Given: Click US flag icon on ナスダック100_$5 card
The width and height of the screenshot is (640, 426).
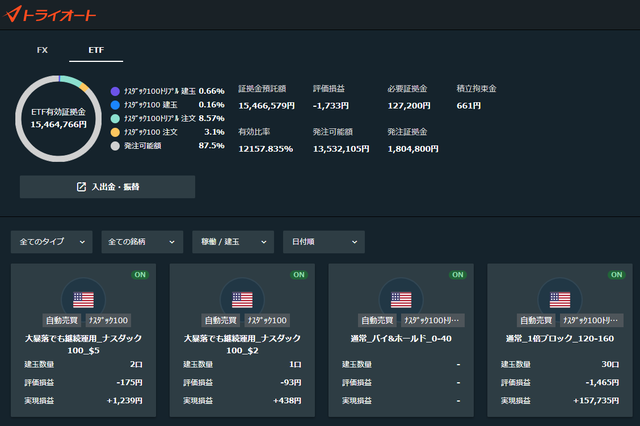Looking at the screenshot, I should click(83, 300).
